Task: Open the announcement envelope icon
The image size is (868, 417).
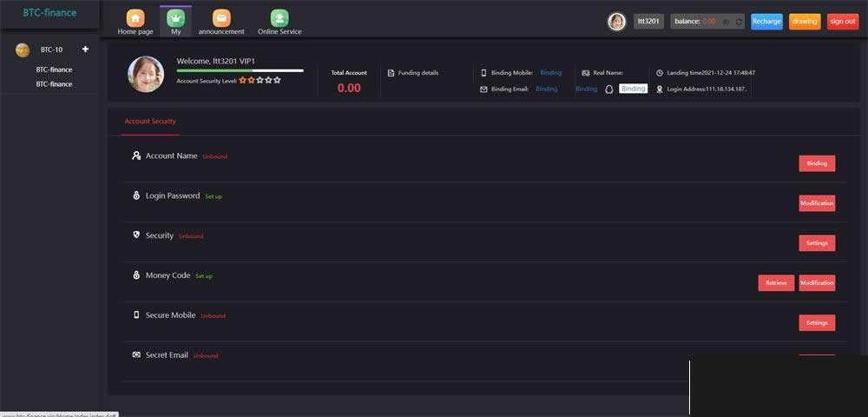Action: point(221,18)
